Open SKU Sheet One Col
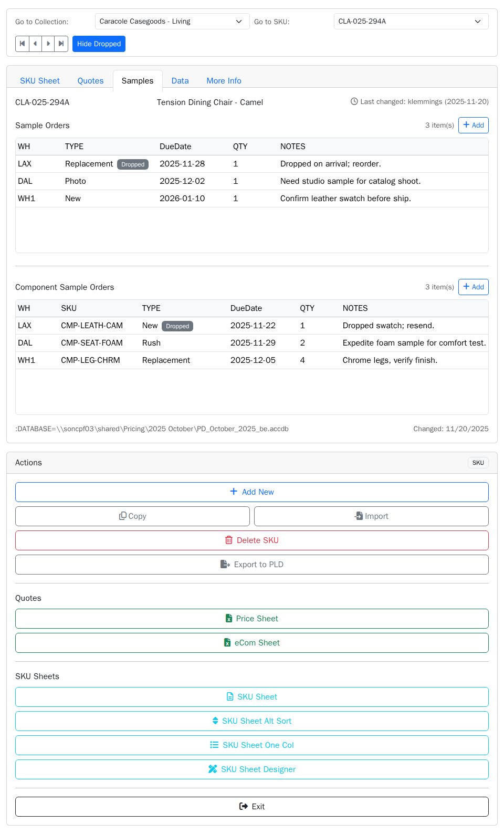This screenshot has height=834, width=504. coord(252,745)
